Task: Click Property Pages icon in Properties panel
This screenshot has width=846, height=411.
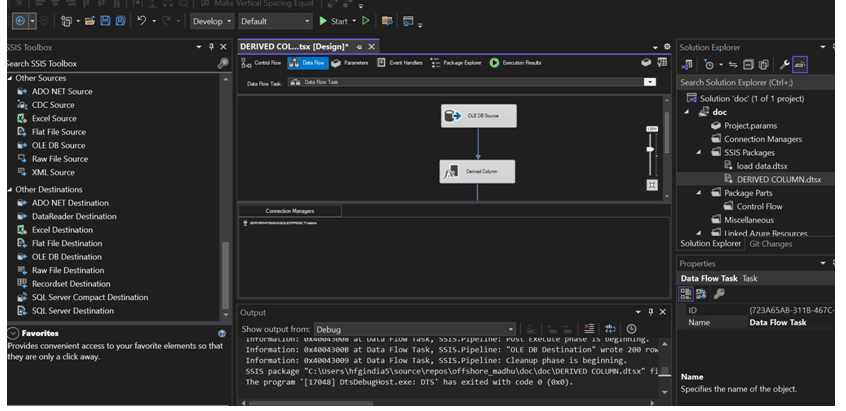Action: click(719, 294)
